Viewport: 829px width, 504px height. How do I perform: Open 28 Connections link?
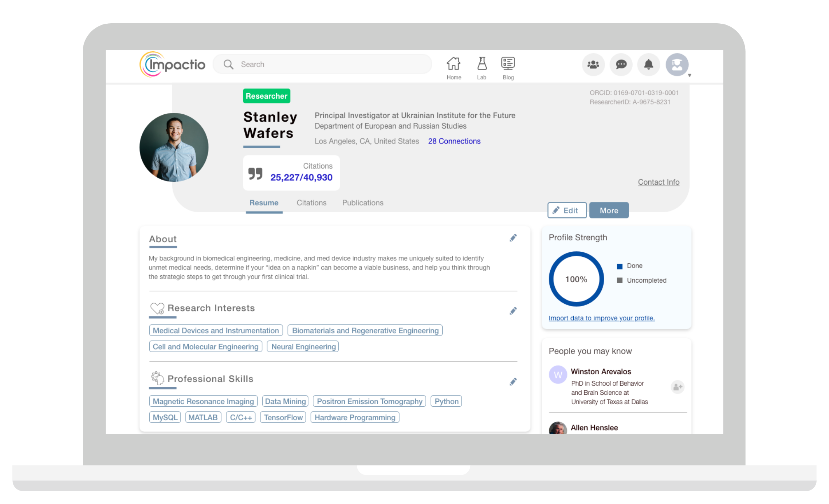[x=454, y=141]
